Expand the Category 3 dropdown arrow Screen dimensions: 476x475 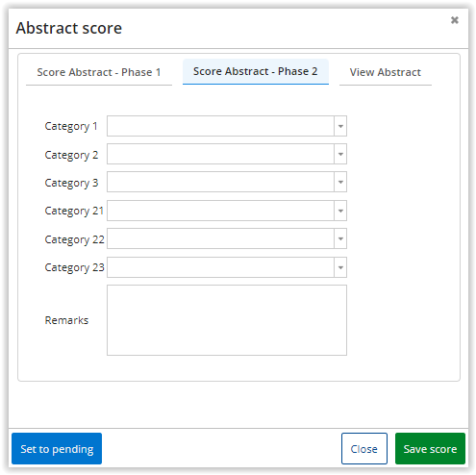point(340,182)
